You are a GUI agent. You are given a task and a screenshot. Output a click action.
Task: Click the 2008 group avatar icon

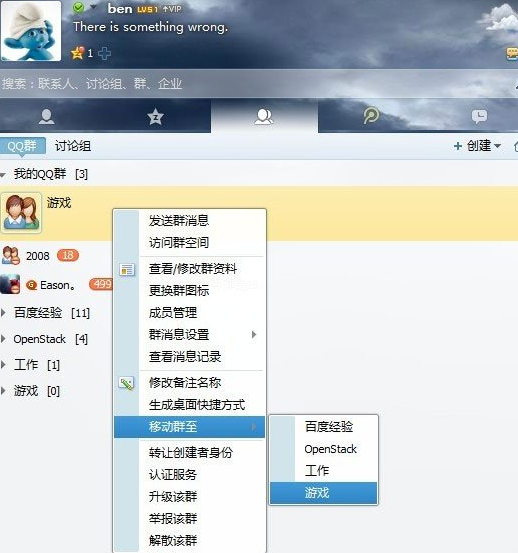click(x=11, y=256)
